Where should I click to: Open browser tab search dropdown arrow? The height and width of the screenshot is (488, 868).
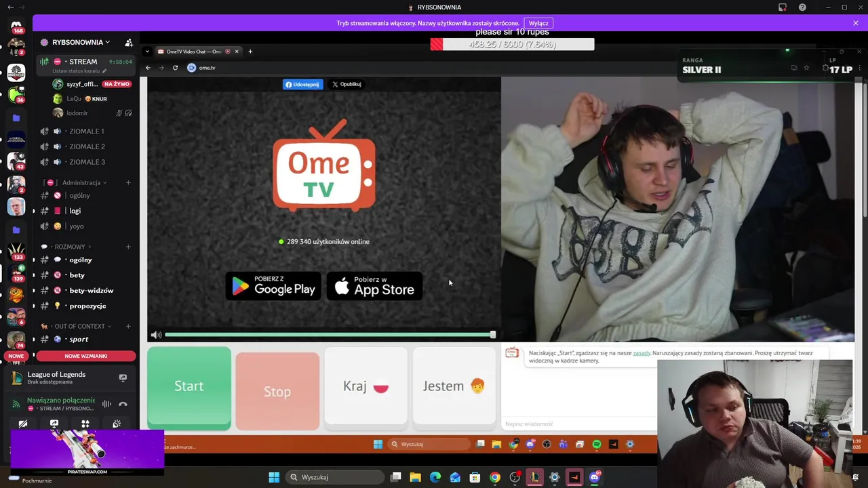tap(147, 52)
